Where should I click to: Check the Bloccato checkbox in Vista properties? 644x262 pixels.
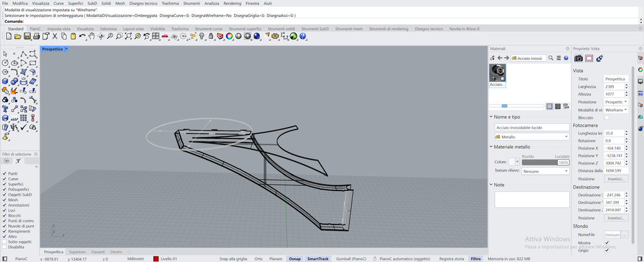[607, 117]
